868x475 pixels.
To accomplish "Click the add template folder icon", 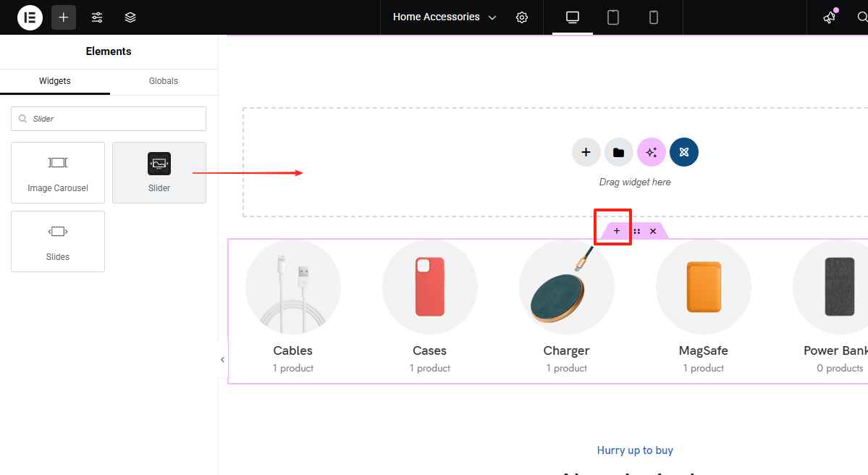I will (618, 152).
